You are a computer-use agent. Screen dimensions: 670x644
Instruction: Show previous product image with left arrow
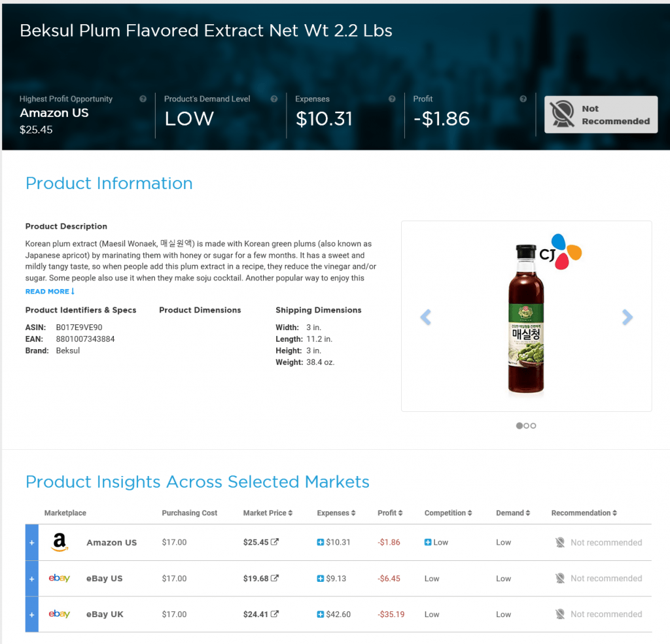point(425,317)
